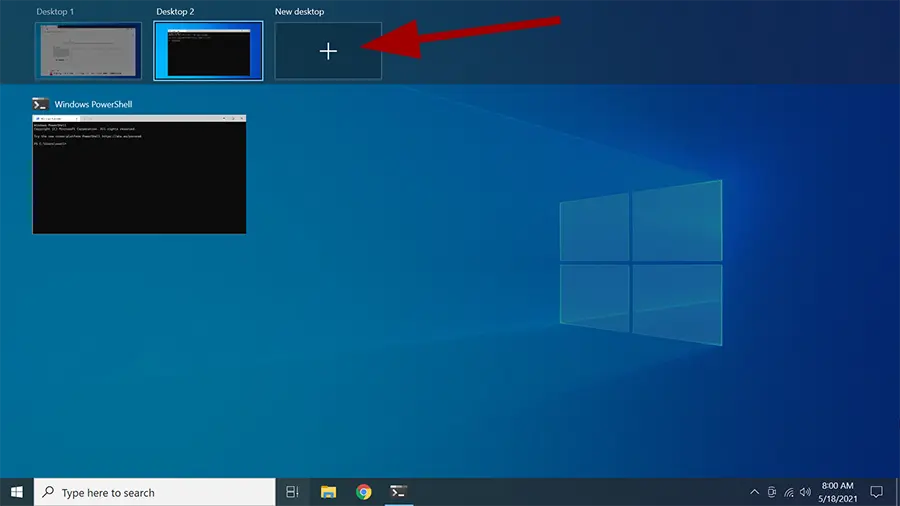Click the PowerShell taskbar icon

click(398, 492)
